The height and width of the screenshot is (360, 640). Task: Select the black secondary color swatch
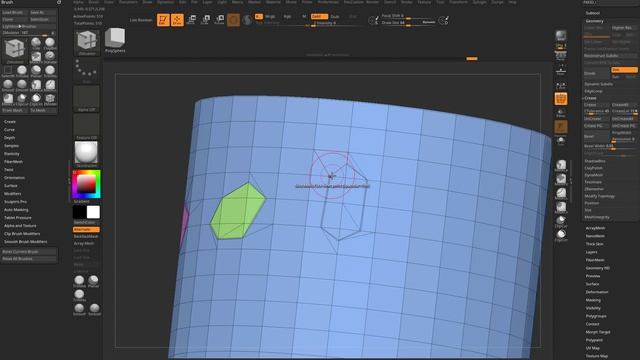tap(79, 212)
